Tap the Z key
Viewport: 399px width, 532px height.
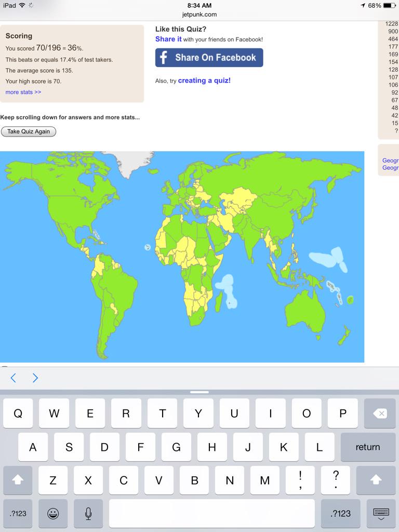(53, 480)
